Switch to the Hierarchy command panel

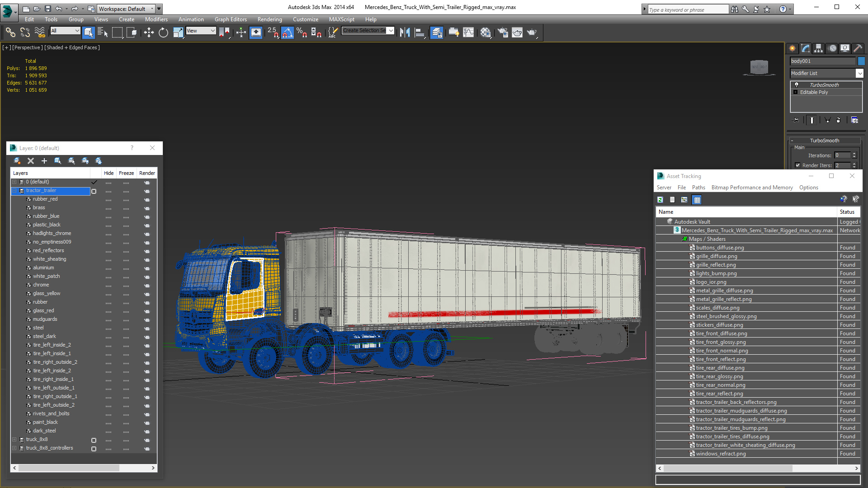tap(819, 48)
